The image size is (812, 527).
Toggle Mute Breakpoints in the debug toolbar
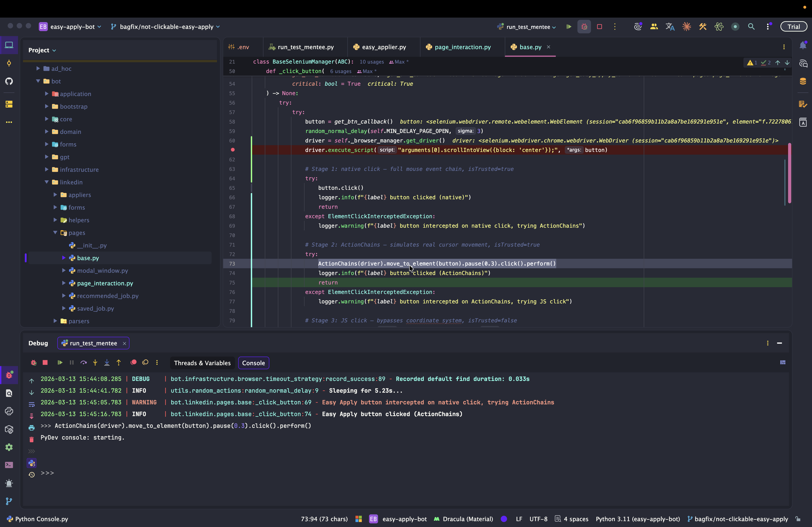[x=145, y=362]
